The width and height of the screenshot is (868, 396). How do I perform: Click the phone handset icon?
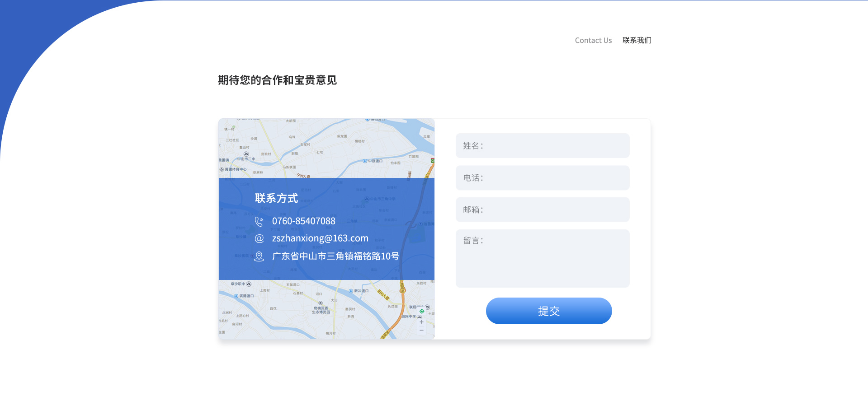pos(259,221)
